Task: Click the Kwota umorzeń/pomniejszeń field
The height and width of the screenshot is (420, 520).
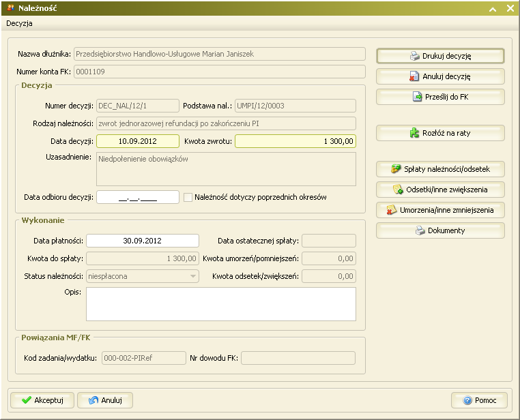Action: 329,258
